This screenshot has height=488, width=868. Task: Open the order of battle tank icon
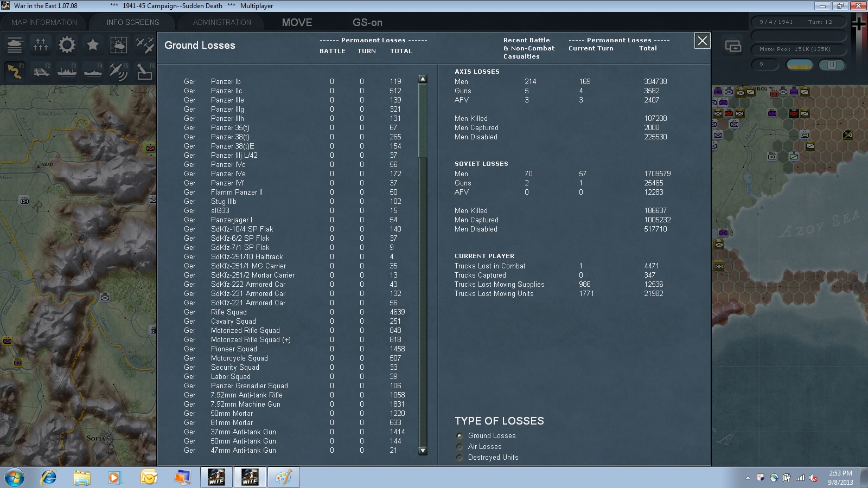[15, 45]
